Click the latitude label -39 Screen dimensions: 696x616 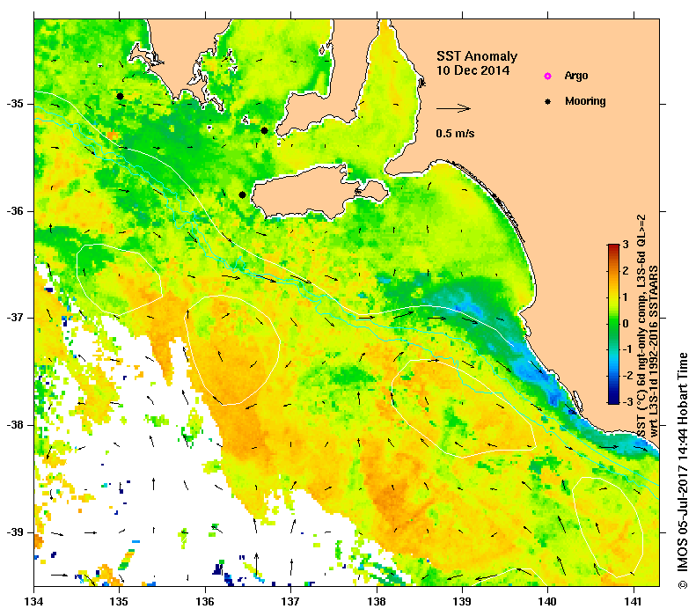tap(16, 532)
